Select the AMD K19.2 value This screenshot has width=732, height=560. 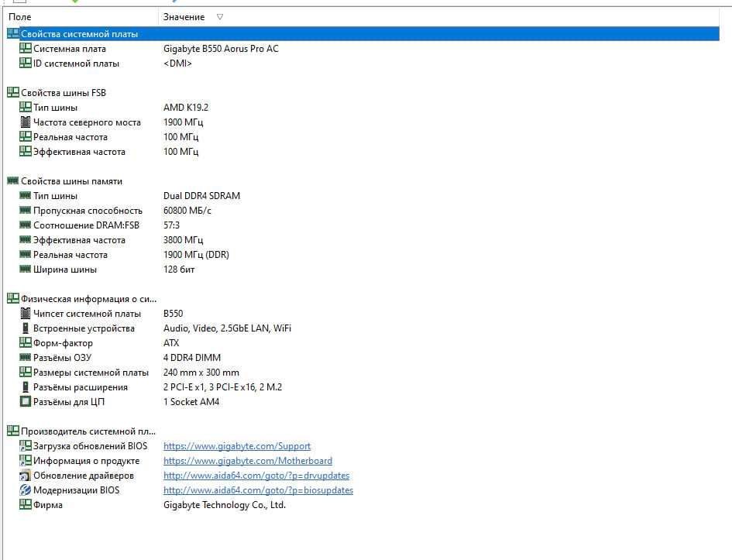[x=186, y=108]
